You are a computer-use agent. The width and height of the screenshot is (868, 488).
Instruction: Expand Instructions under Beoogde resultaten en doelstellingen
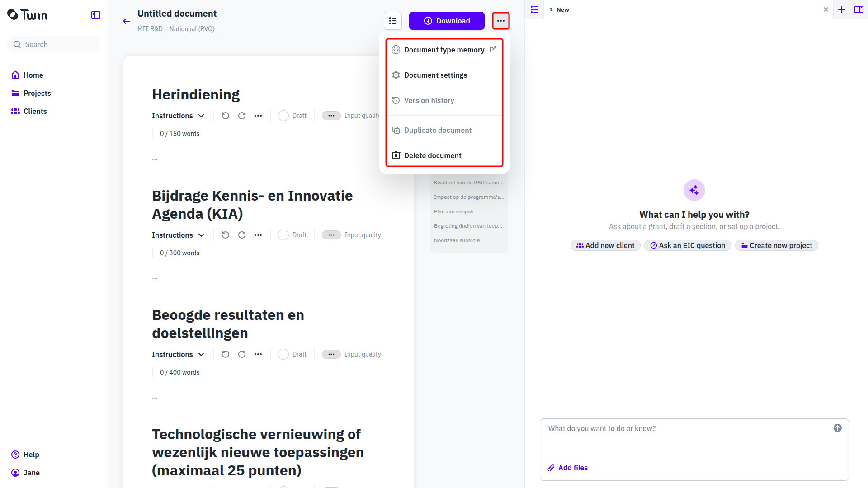[178, 354]
